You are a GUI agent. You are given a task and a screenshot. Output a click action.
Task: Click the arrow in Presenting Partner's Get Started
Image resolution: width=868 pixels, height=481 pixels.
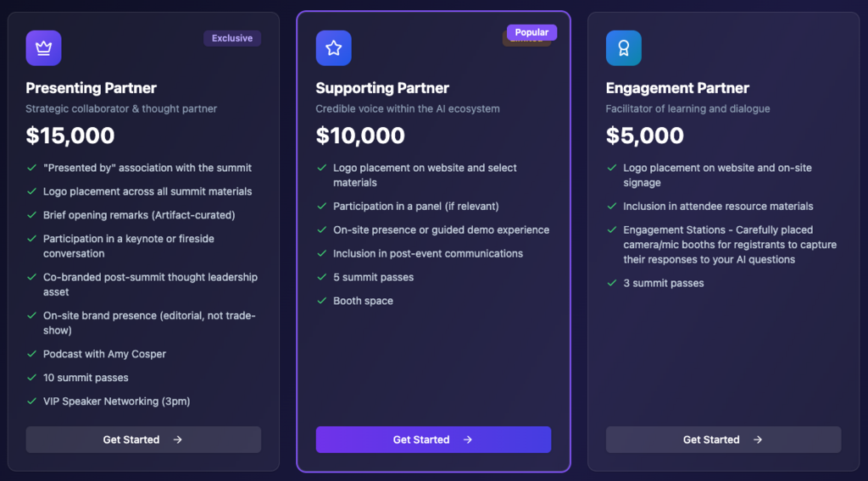(177, 440)
